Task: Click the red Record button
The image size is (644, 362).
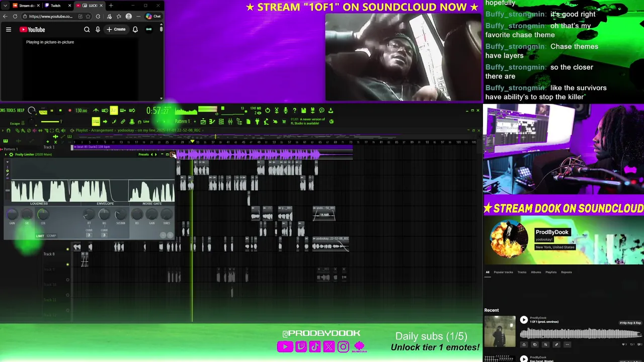Action: click(x=70, y=111)
